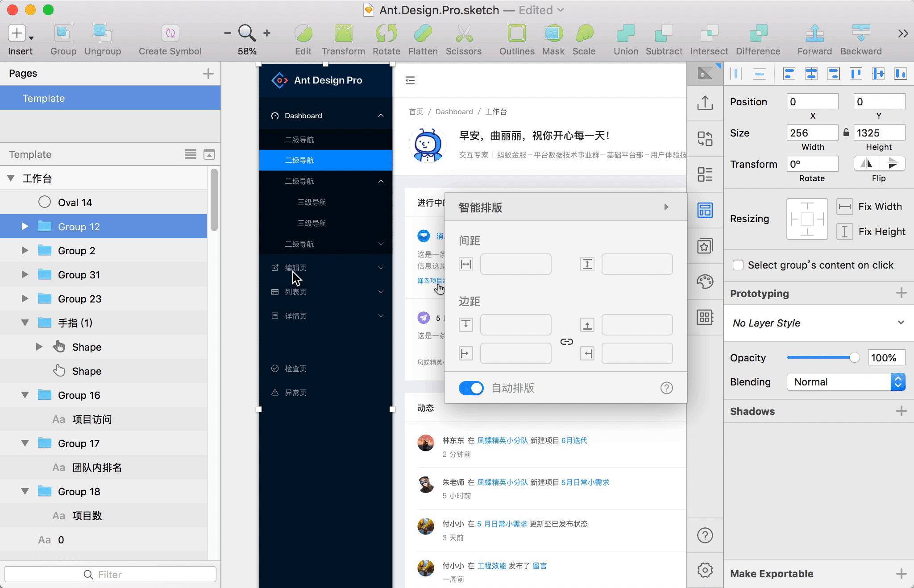The width and height of the screenshot is (914, 588).
Task: Click the Group toolbar icon
Action: (63, 33)
